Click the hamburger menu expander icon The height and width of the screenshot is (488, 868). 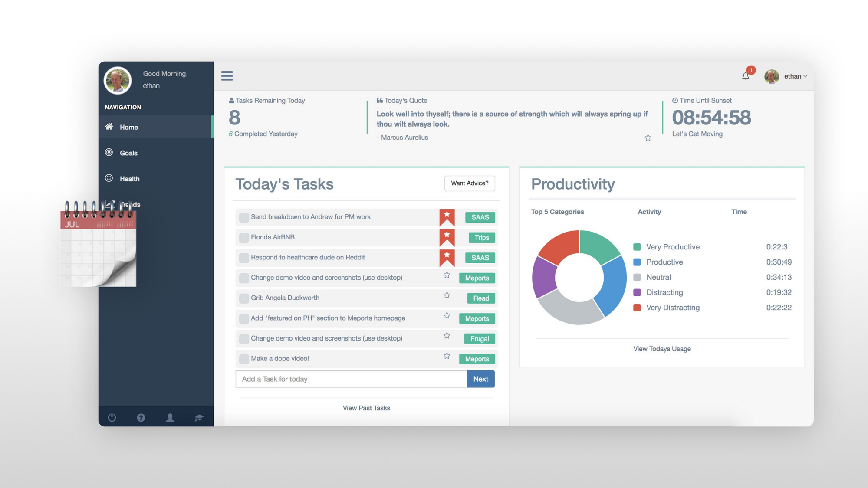pos(227,75)
